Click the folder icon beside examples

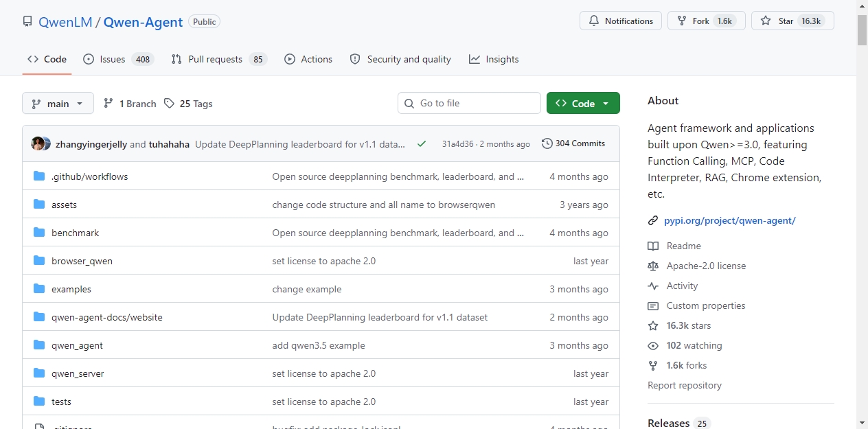coord(39,289)
